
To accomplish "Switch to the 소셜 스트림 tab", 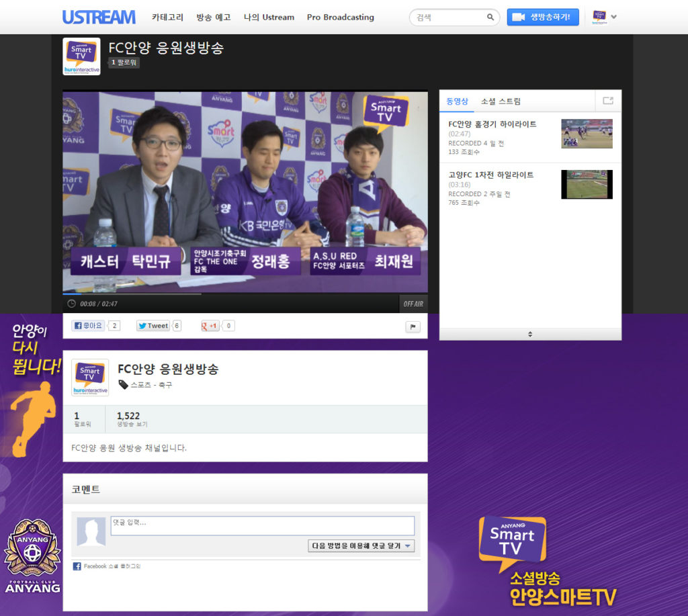I will (x=501, y=101).
